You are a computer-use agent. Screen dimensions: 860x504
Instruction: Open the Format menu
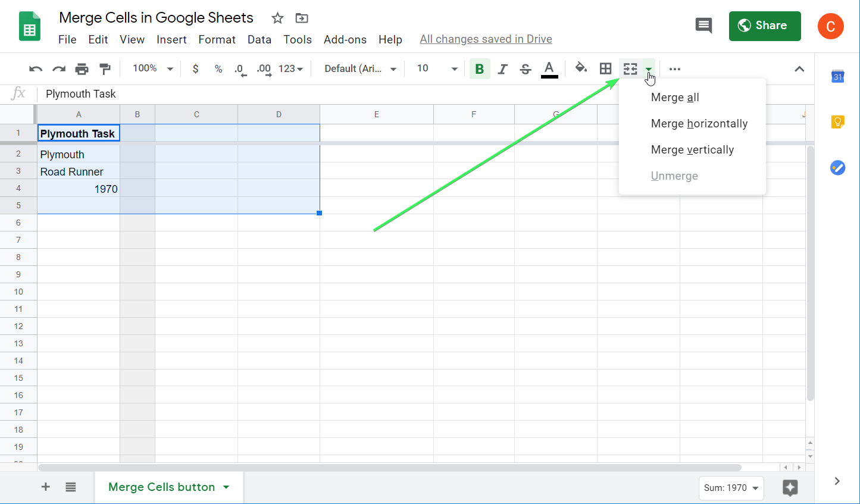[x=217, y=39]
